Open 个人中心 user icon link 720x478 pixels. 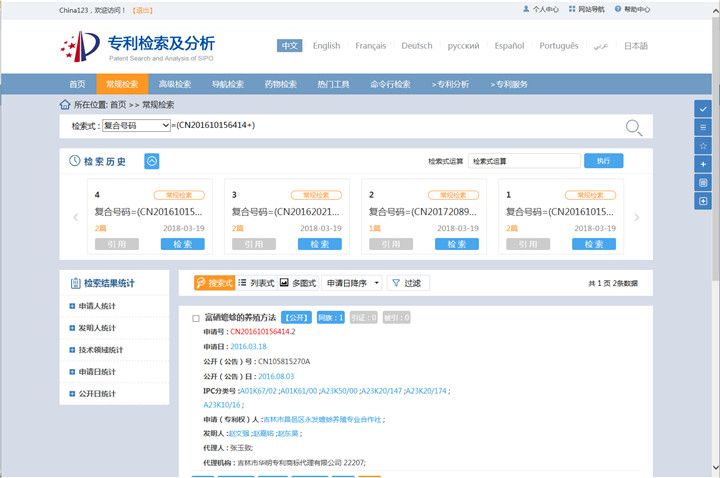(x=540, y=9)
